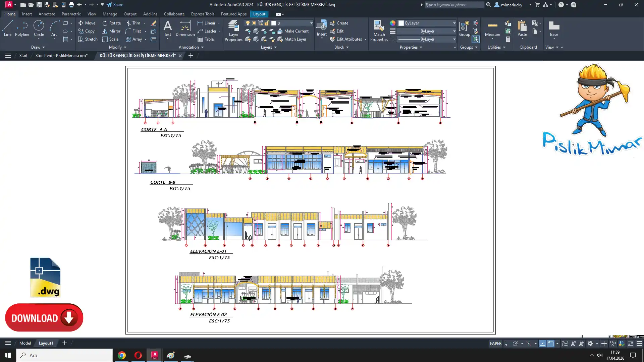
Task: Click the Model layout tab
Action: point(25,343)
